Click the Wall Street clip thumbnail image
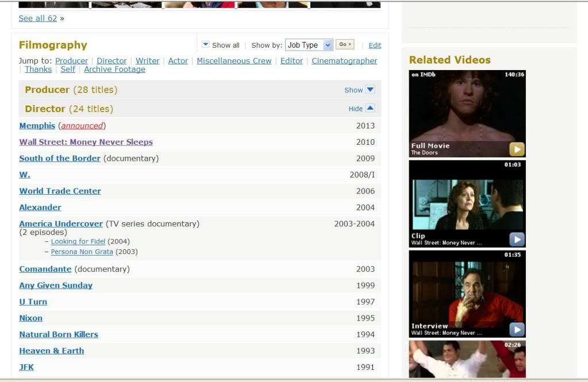The width and height of the screenshot is (588, 382). [467, 204]
